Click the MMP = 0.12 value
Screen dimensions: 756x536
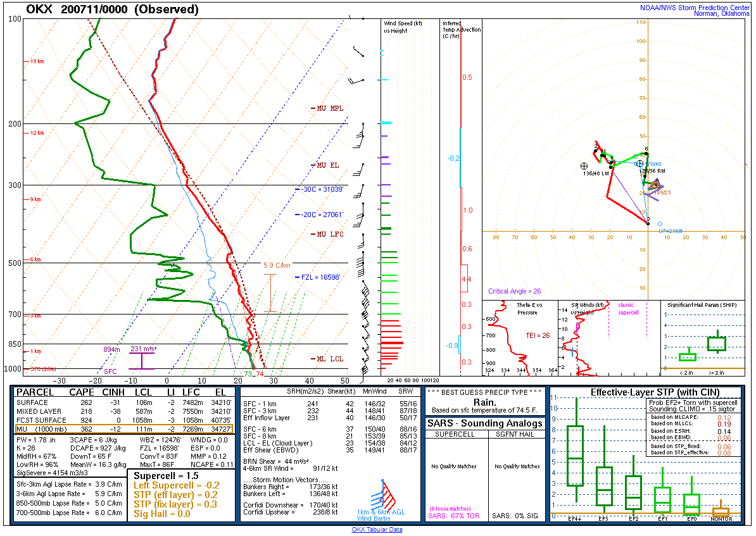pos(208,456)
